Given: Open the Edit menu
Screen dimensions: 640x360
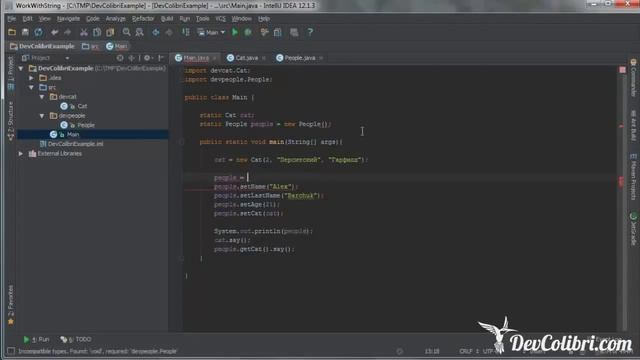Looking at the screenshot, I should [x=27, y=19].
